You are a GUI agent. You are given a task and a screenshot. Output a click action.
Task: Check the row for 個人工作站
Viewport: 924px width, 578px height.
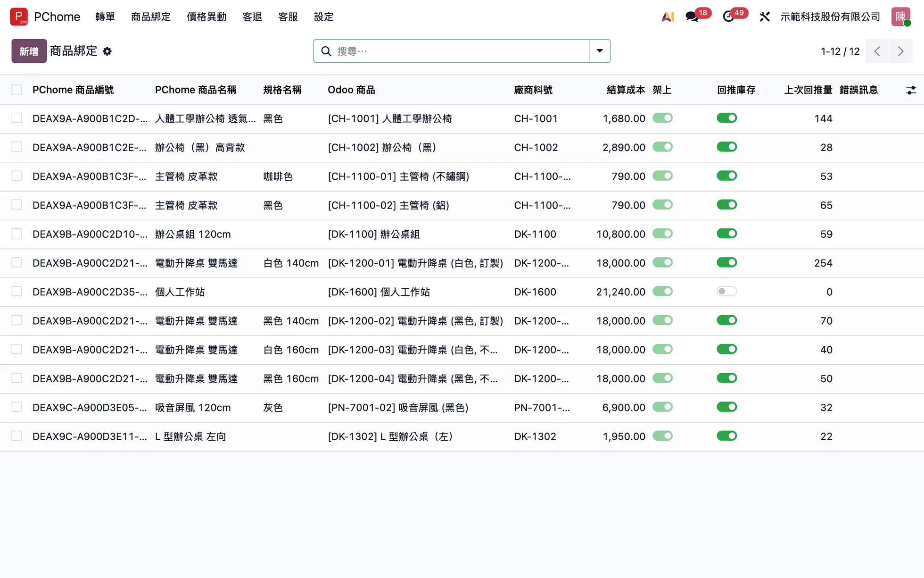[x=16, y=291]
